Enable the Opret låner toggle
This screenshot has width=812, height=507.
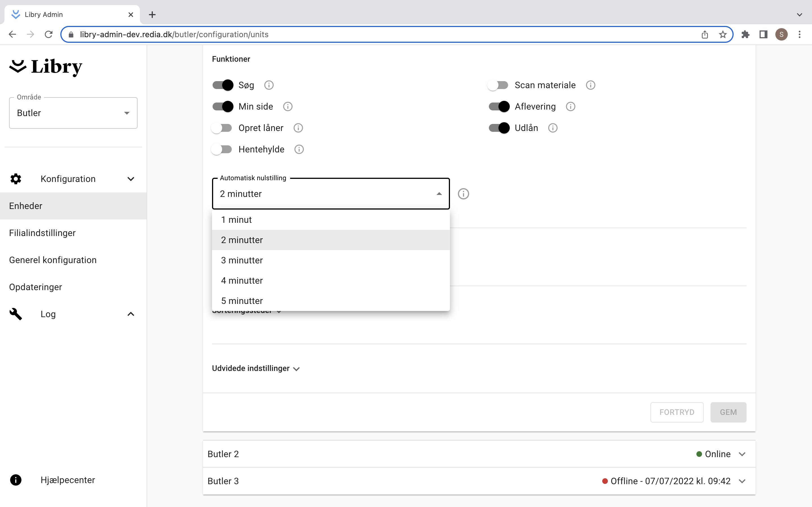pos(222,128)
